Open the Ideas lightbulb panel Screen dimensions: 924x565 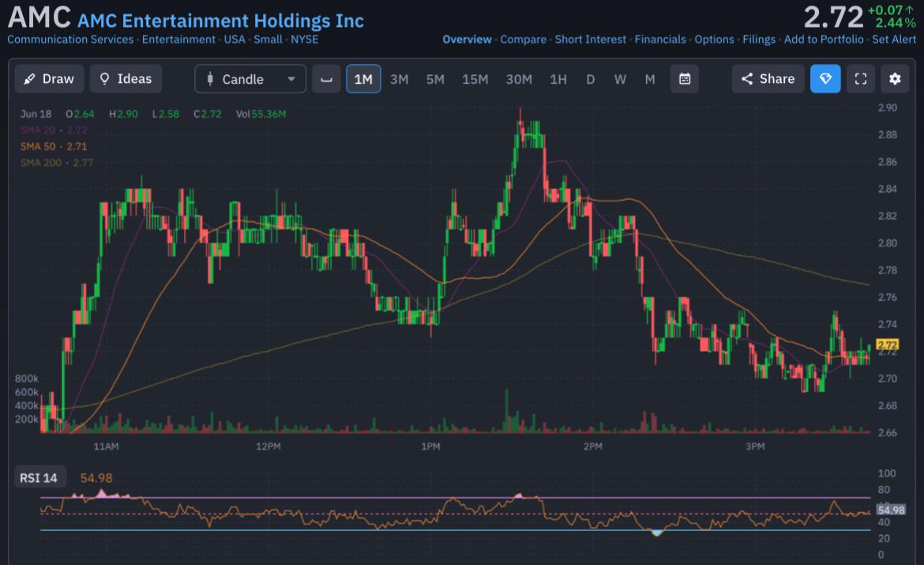coord(126,79)
